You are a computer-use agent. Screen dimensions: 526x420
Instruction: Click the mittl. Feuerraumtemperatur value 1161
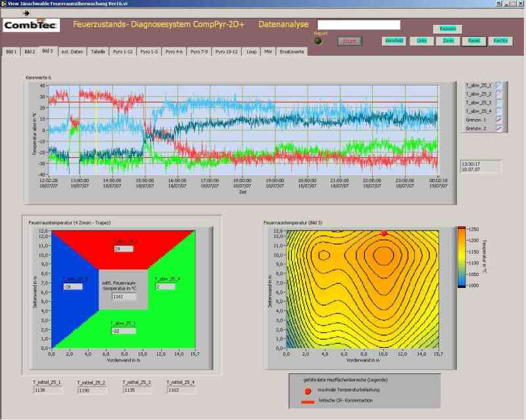pyautogui.click(x=124, y=296)
